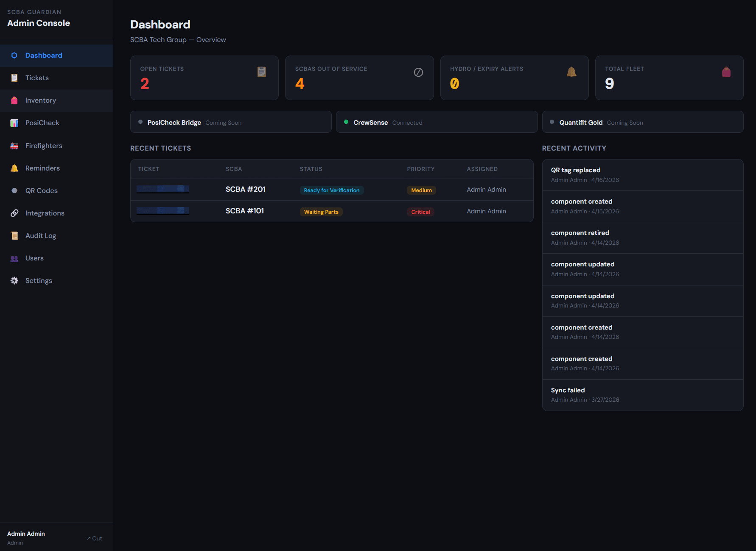This screenshot has width=756, height=551.
Task: Click the green CrewSense status dot
Action: (346, 122)
